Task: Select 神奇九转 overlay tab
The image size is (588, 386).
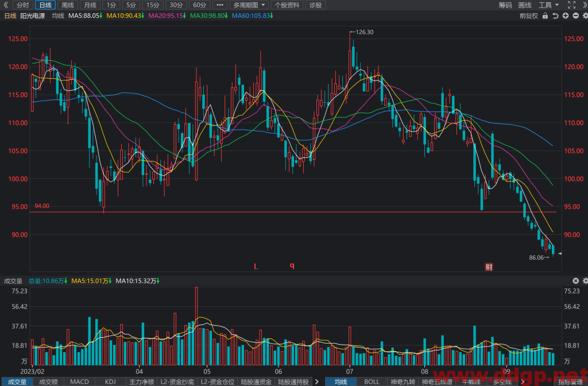Action: (x=403, y=381)
